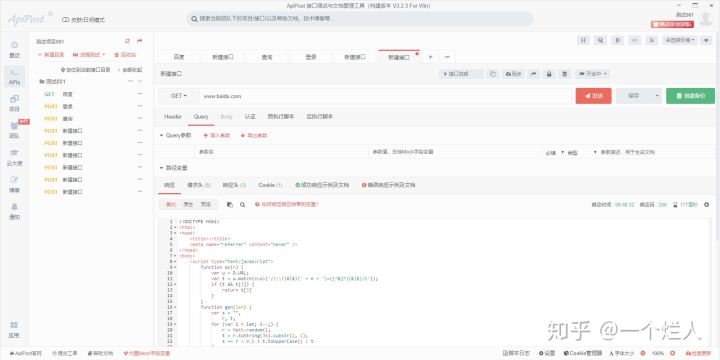Switch response view to 美化

[x=171, y=205]
